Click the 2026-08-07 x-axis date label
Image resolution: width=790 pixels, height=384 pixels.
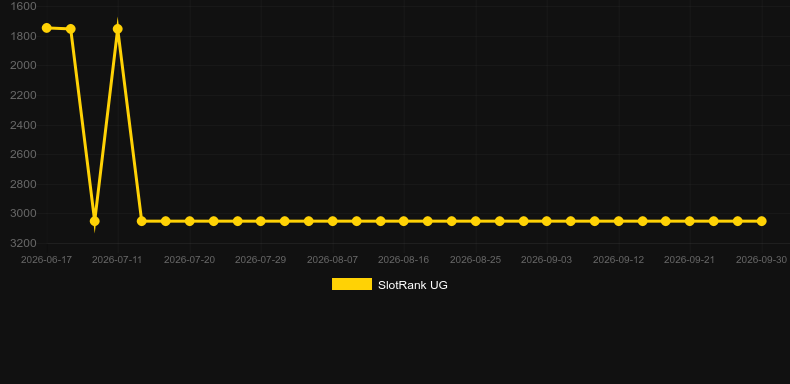333,260
